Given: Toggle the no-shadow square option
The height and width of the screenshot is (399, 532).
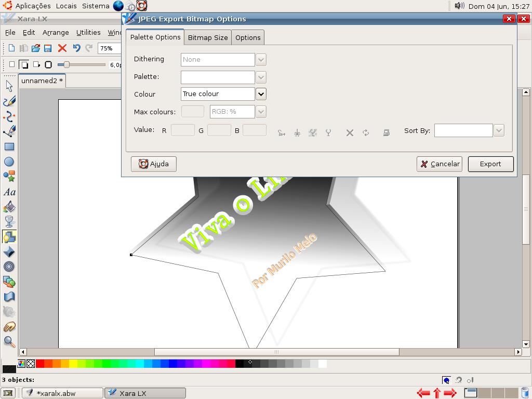Looking at the screenshot, I should pyautogui.click(x=12, y=65).
